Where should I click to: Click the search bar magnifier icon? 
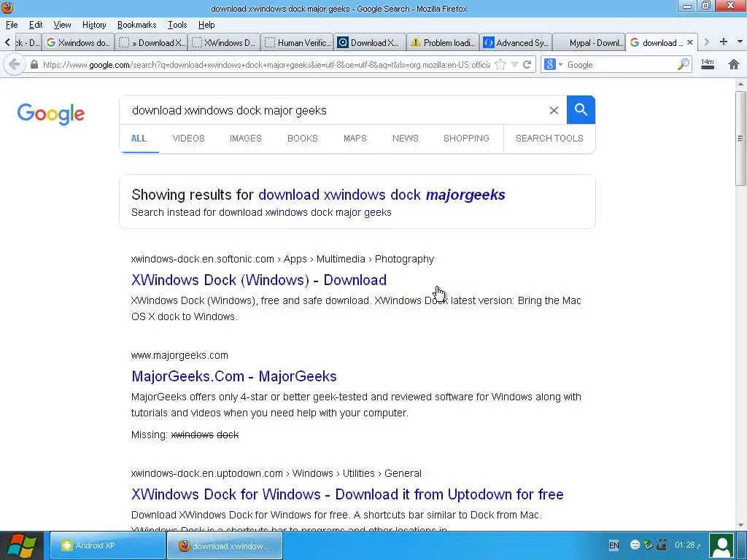(x=683, y=64)
